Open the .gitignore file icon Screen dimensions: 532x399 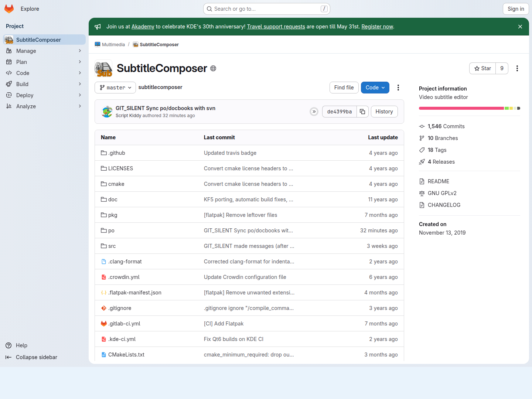[x=104, y=308]
